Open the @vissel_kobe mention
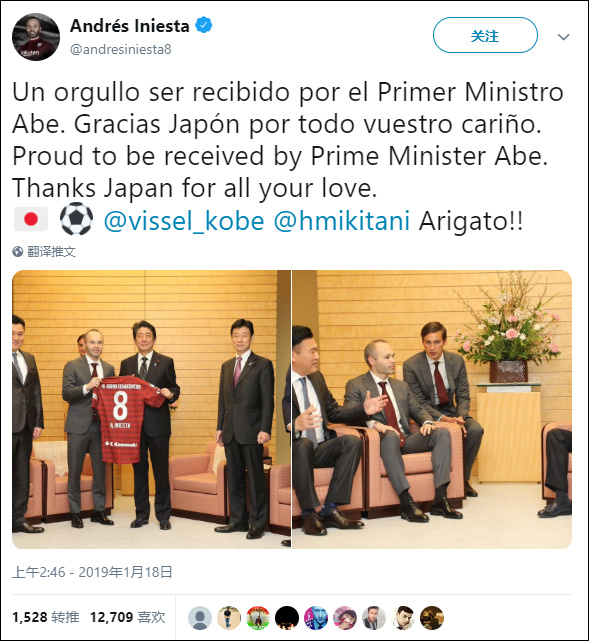This screenshot has height=641, width=589. [184, 221]
